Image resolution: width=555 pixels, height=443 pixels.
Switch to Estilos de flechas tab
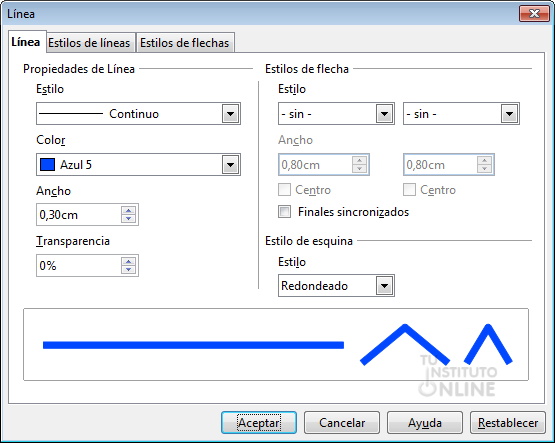click(x=185, y=43)
